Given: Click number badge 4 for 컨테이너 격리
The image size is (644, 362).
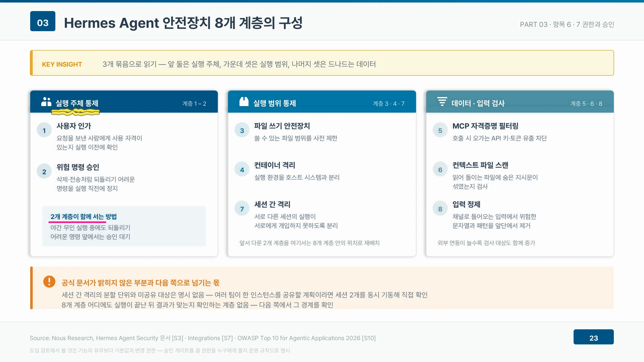Looking at the screenshot, I should tap(242, 170).
